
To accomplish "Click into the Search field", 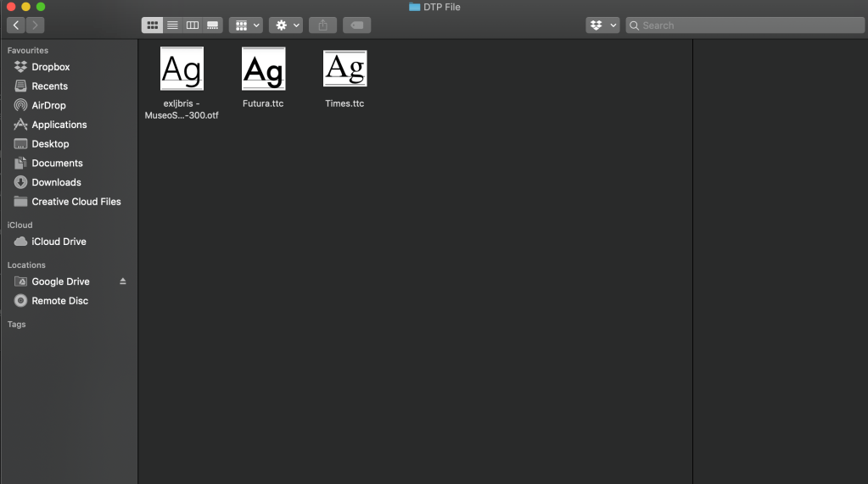I will tap(747, 25).
